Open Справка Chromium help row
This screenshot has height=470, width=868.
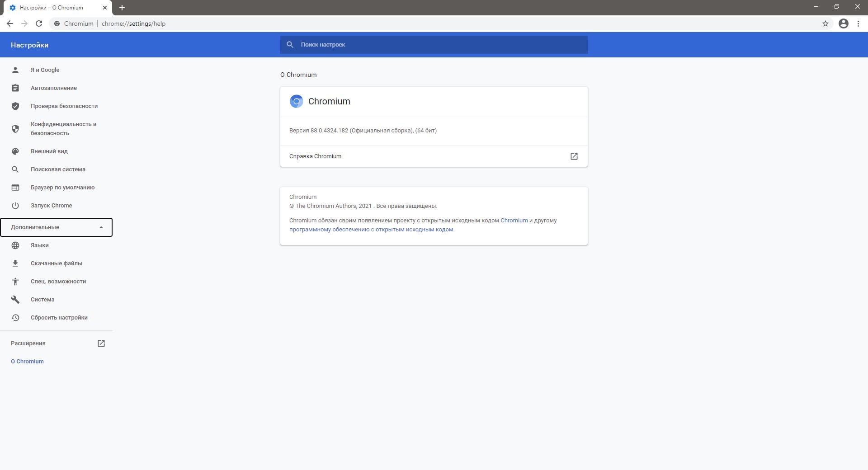point(434,156)
